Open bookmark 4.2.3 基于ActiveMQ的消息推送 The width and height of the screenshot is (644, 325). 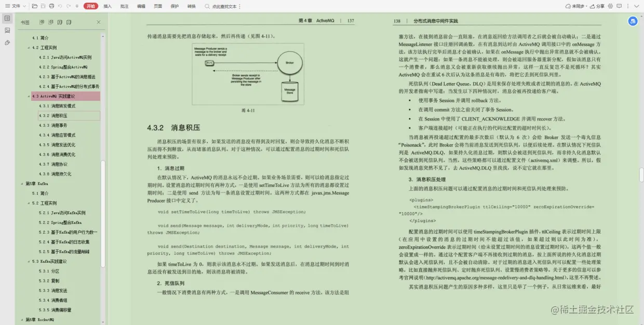(67, 76)
